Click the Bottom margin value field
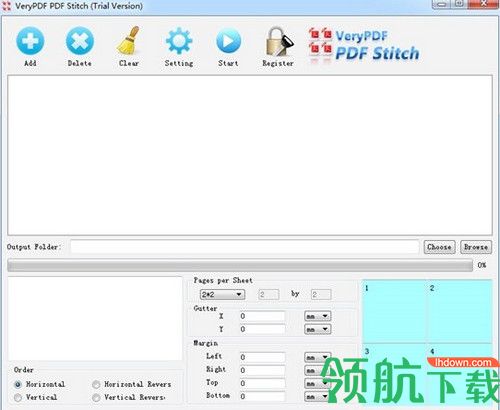The image size is (500, 410). point(262,396)
